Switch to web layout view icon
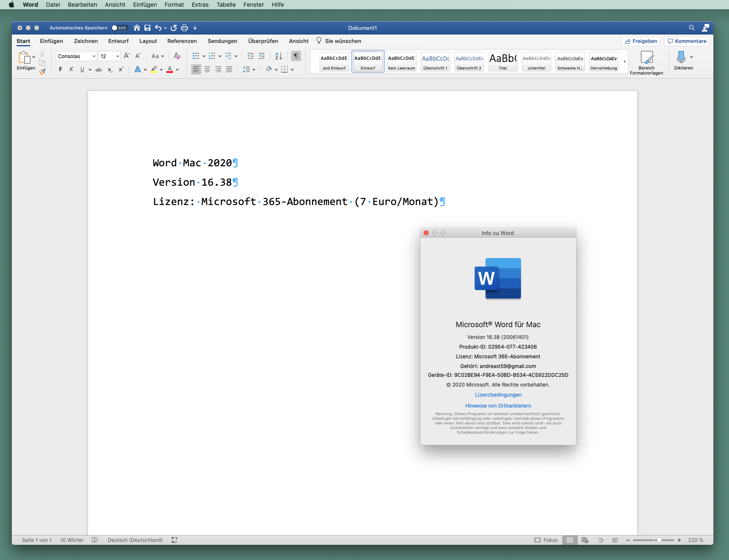Image resolution: width=729 pixels, height=560 pixels. tap(585, 540)
